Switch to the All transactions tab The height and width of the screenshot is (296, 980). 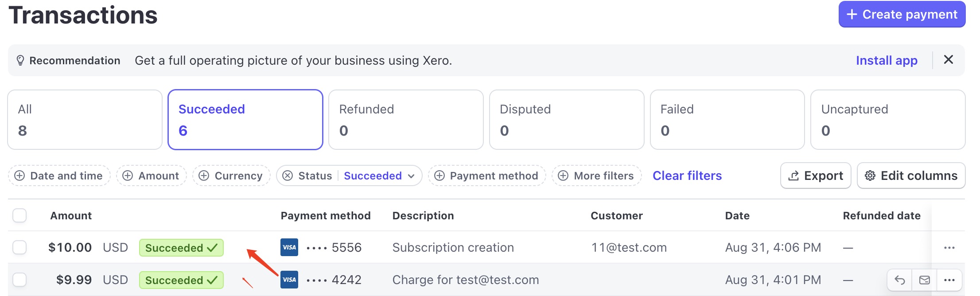[x=85, y=120]
